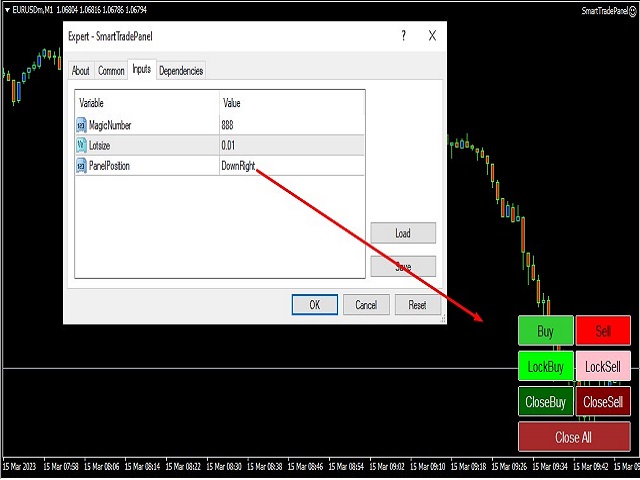Click the Close All button

point(574,437)
